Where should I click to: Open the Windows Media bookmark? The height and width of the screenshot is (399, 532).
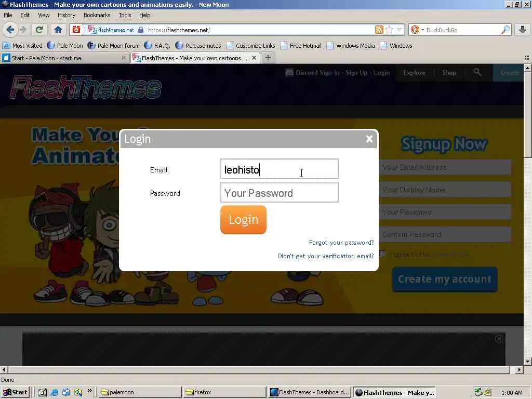[351, 46]
